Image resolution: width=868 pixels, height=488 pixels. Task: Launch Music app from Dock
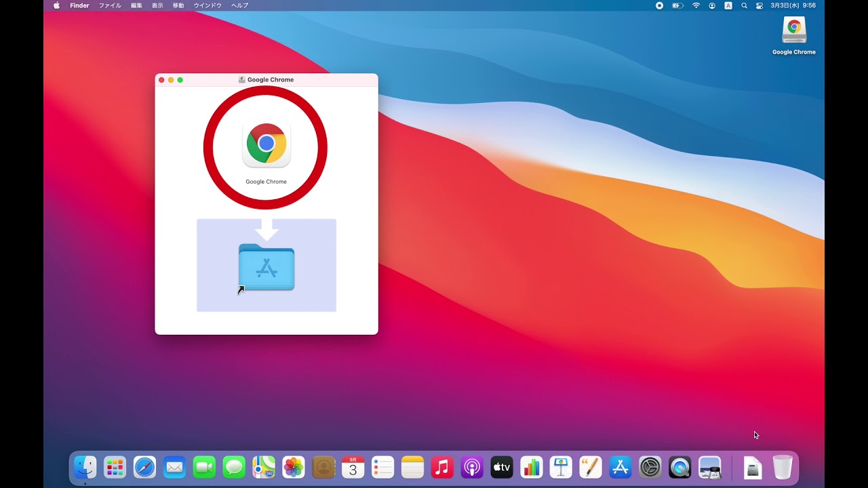(x=442, y=467)
